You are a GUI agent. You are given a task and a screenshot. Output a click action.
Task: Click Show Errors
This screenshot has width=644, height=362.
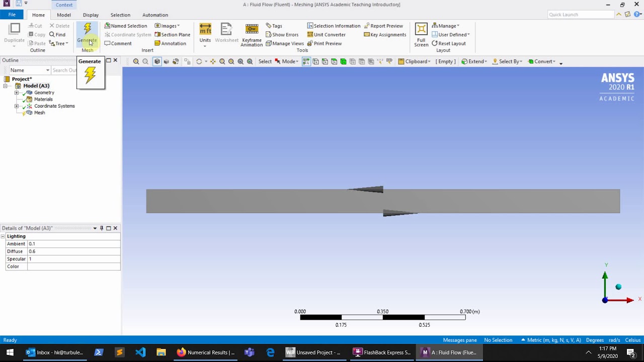tap(282, 35)
